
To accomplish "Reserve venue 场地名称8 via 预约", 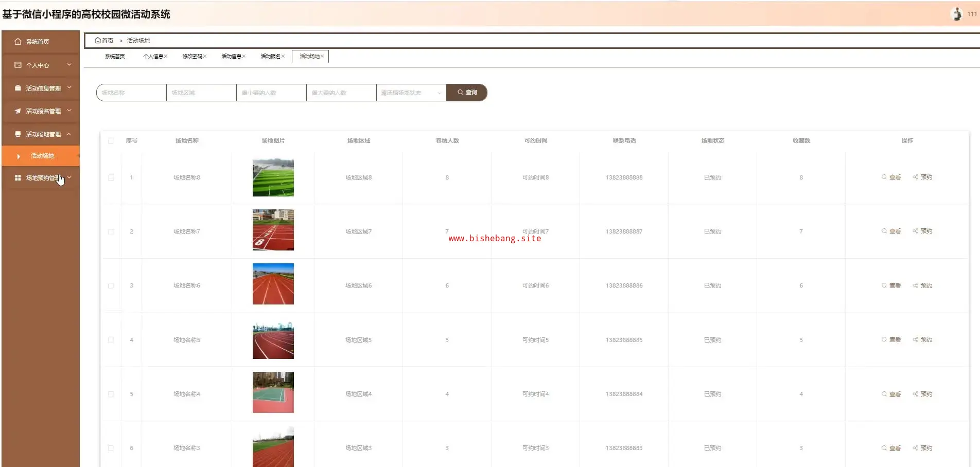I will [x=923, y=177].
